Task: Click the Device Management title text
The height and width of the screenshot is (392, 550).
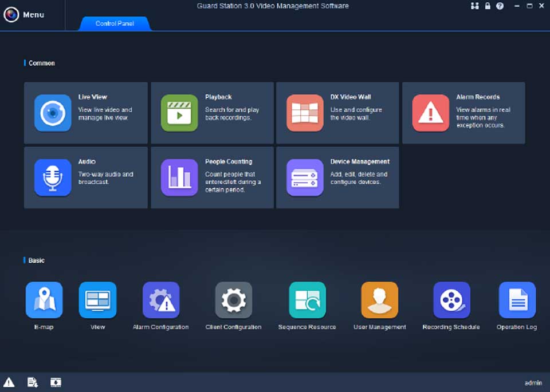Action: (x=360, y=161)
